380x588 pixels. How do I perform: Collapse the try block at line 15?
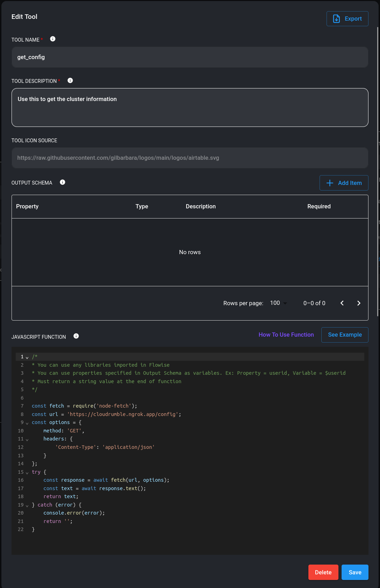click(27, 473)
